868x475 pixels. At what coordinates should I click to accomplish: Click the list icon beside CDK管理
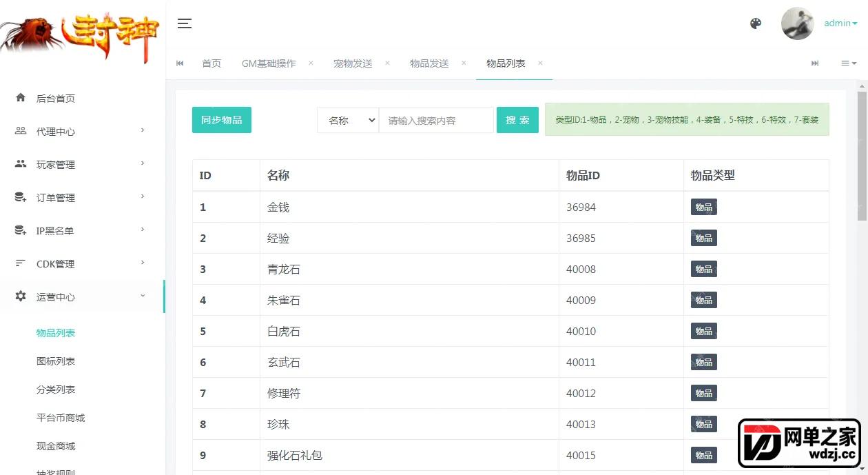click(x=21, y=263)
